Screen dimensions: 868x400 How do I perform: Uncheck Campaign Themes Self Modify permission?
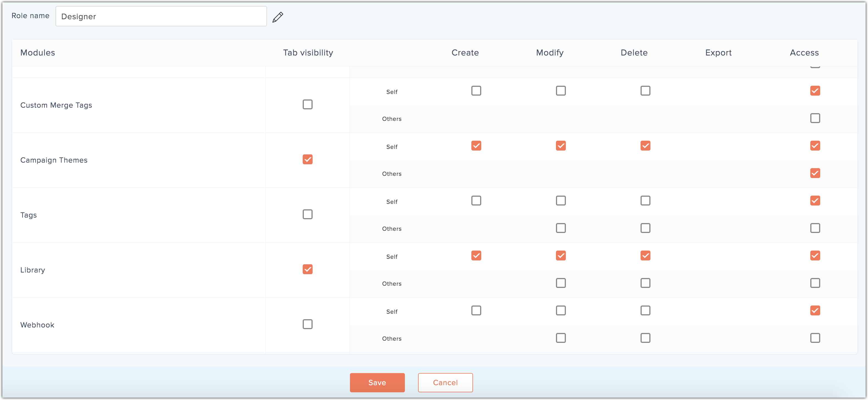[561, 146]
